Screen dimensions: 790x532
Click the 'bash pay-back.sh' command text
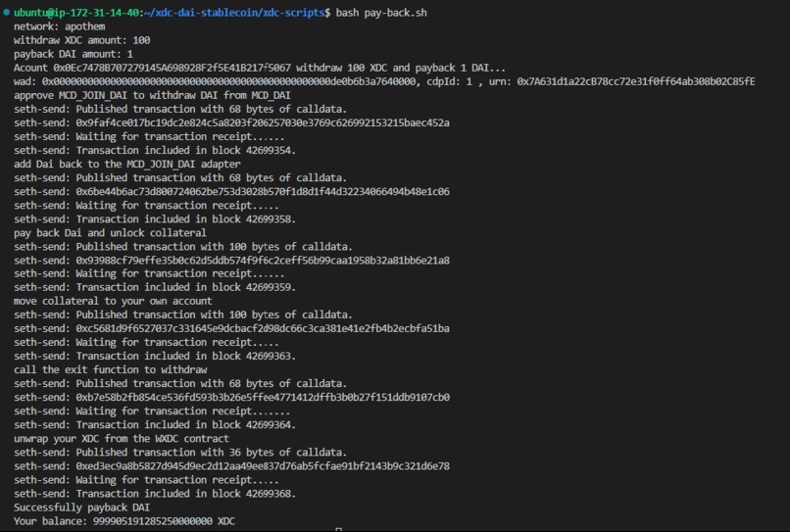click(381, 13)
